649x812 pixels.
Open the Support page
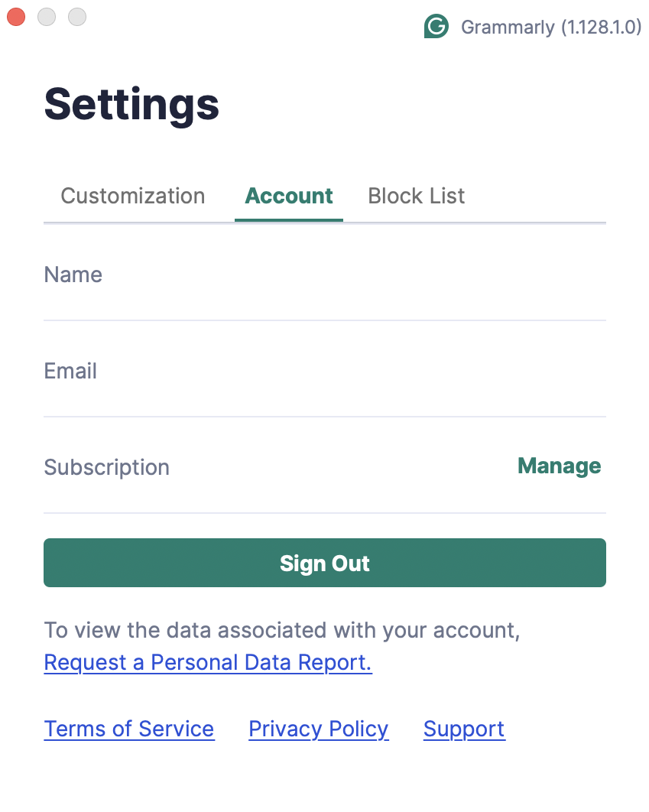click(x=463, y=729)
